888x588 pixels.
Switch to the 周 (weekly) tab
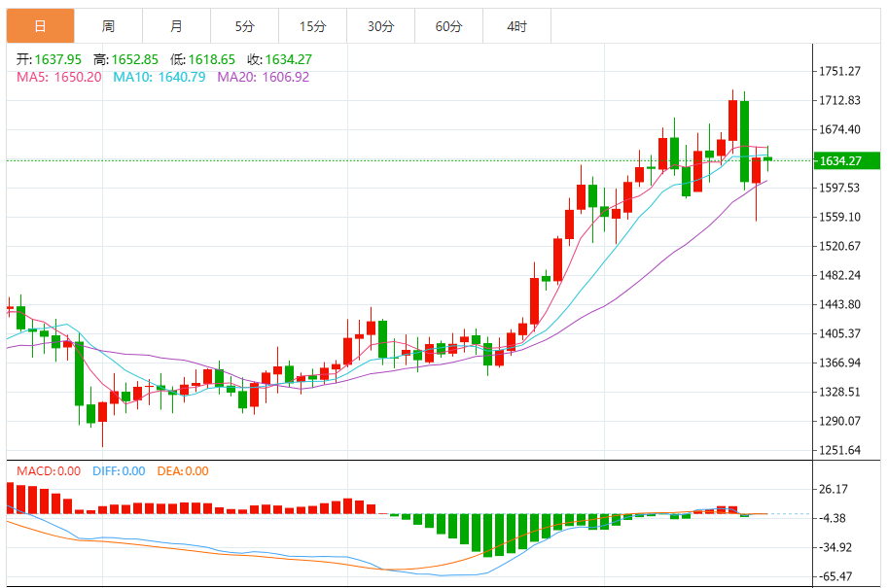(x=108, y=26)
